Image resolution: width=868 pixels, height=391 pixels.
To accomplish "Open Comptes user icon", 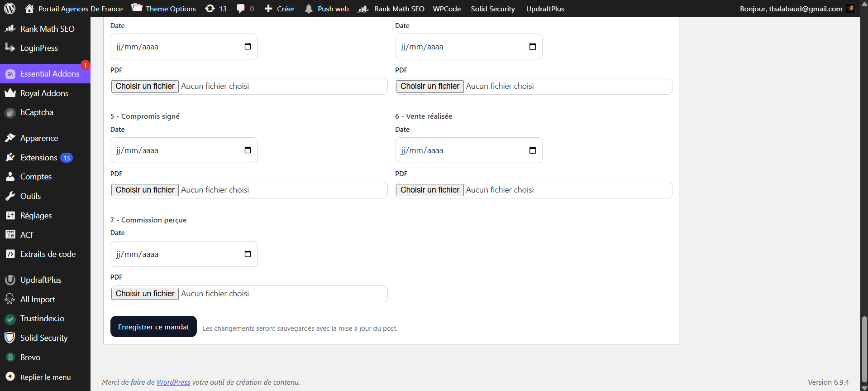I will (x=10, y=177).
